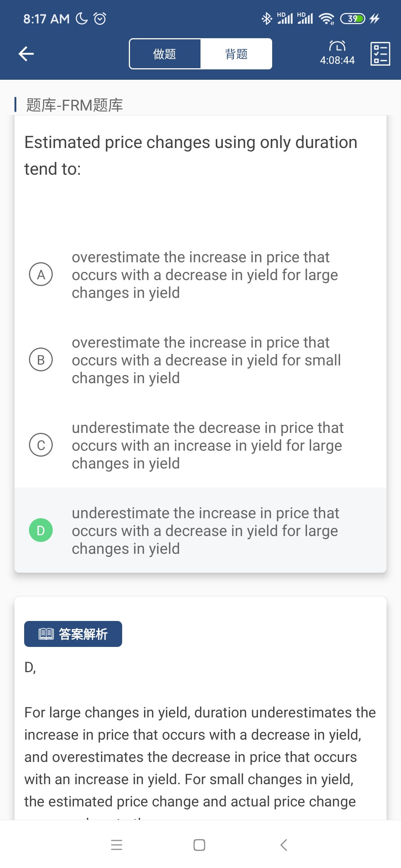
Task: Select answer option B circle
Action: click(x=41, y=360)
